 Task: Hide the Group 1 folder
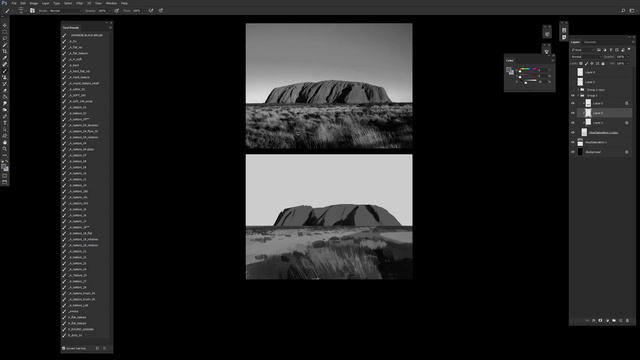(573, 96)
